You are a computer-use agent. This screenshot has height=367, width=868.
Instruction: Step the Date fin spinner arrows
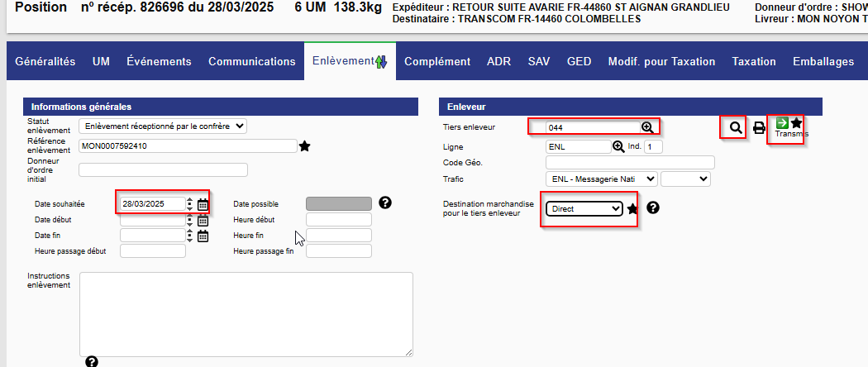[190, 236]
